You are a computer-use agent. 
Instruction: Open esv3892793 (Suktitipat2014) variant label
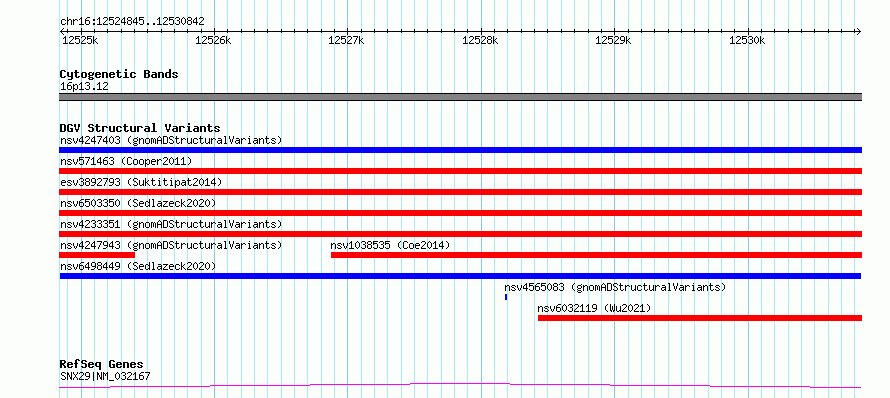pyautogui.click(x=141, y=182)
